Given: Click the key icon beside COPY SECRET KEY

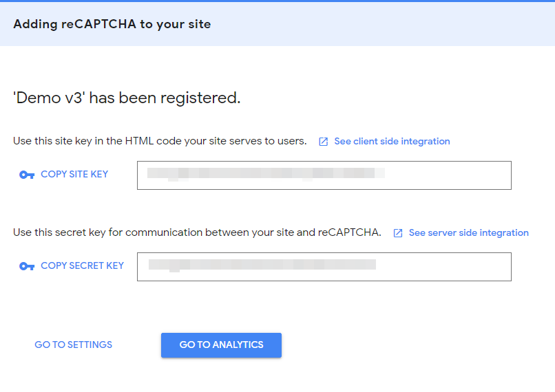Looking at the screenshot, I should tap(27, 266).
